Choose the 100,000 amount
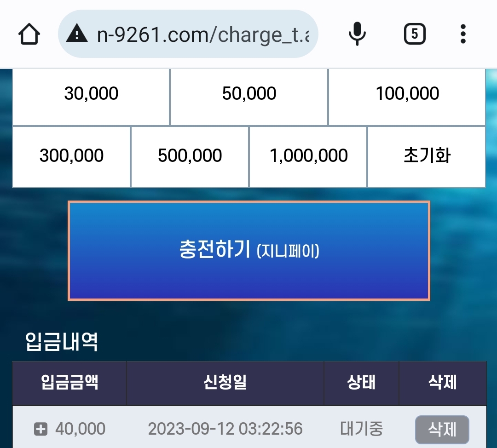 click(x=407, y=94)
